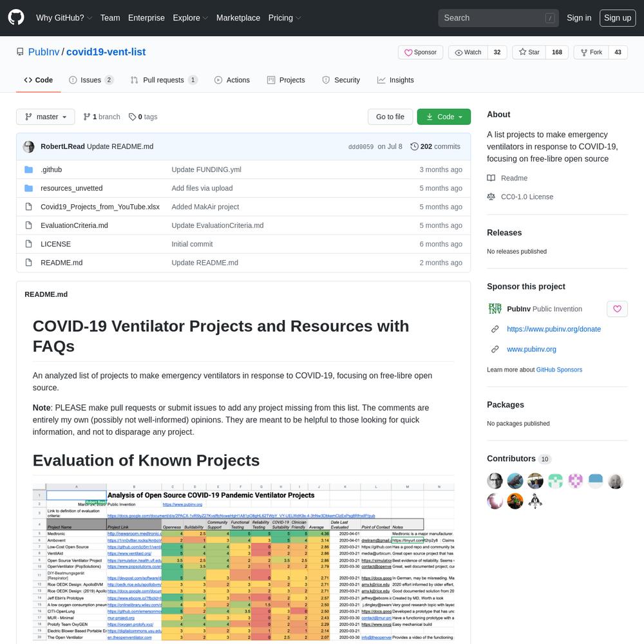The width and height of the screenshot is (644, 644).
Task: Open the GitHub Sponsors link
Action: point(559,370)
